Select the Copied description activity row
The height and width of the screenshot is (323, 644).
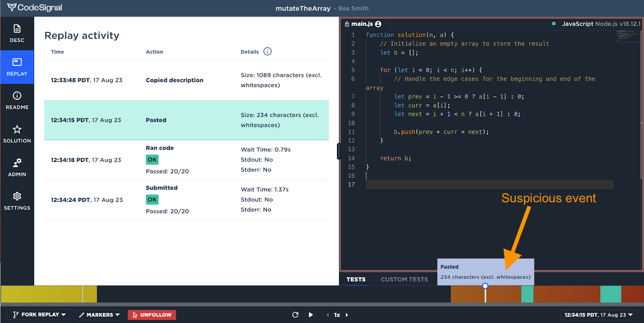click(x=186, y=80)
